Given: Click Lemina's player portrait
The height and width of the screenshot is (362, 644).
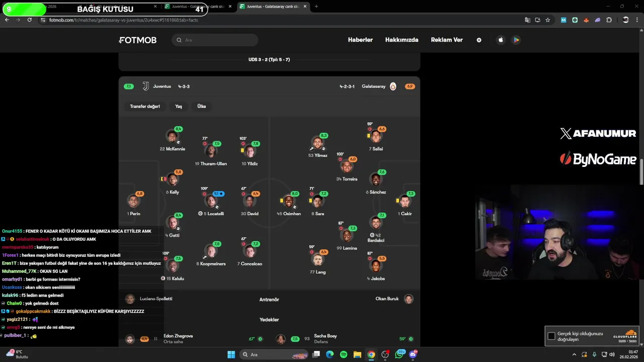Looking at the screenshot, I should pyautogui.click(x=346, y=236).
